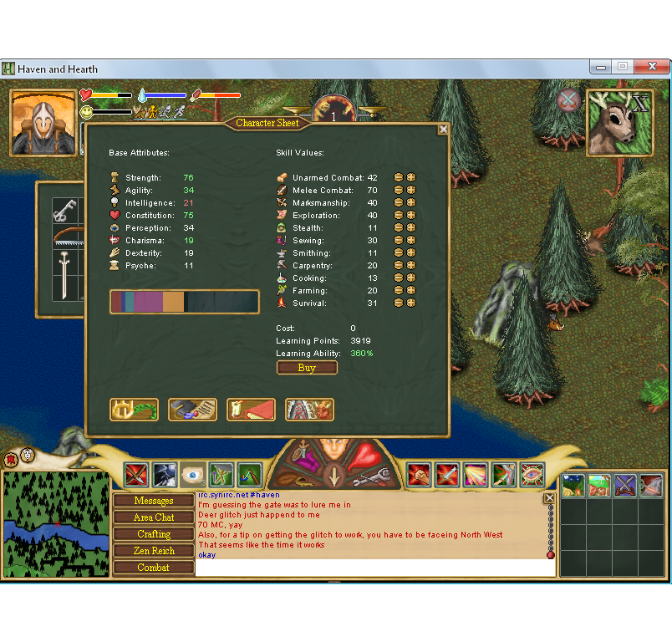Screen dimensions: 672x642
Task: Switch to the Combat chat tab
Action: (x=154, y=568)
